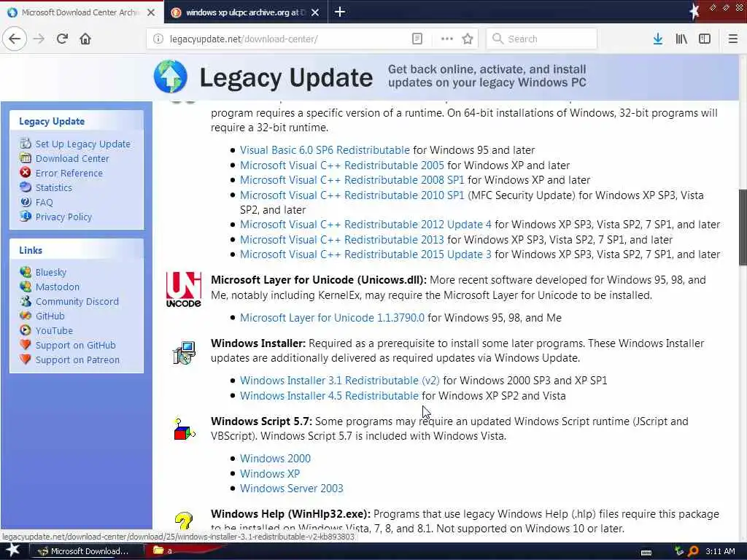Open the Error Reference link

tap(69, 173)
